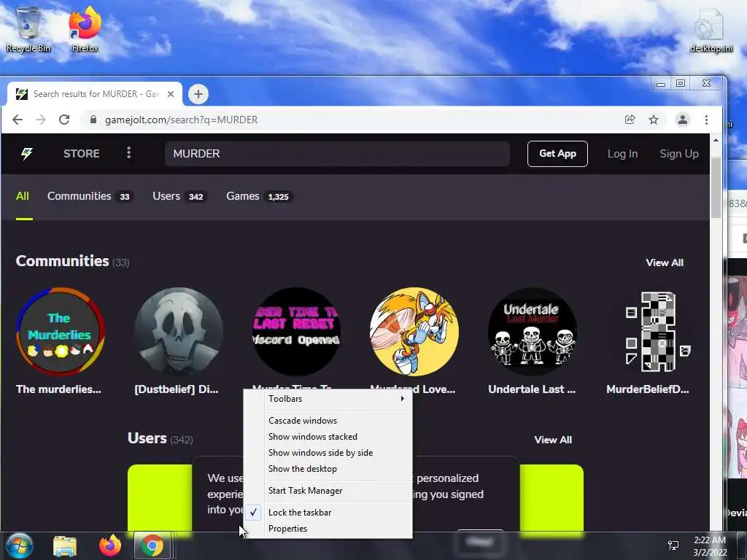The height and width of the screenshot is (560, 747).
Task: Open the taskbar clock showing 2:22 AM
Action: coord(709,546)
